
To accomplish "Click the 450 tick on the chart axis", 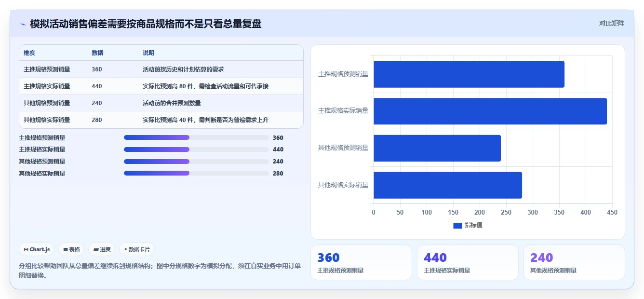I will (x=612, y=212).
